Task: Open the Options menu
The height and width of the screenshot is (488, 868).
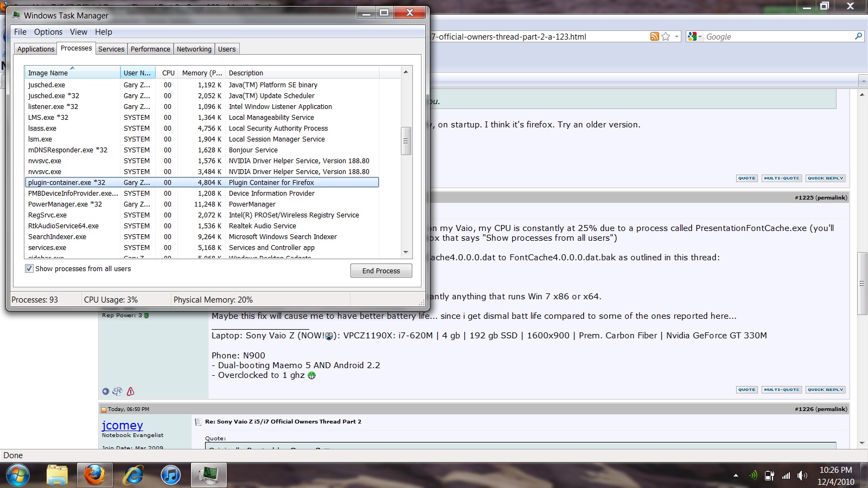Action: (x=48, y=32)
